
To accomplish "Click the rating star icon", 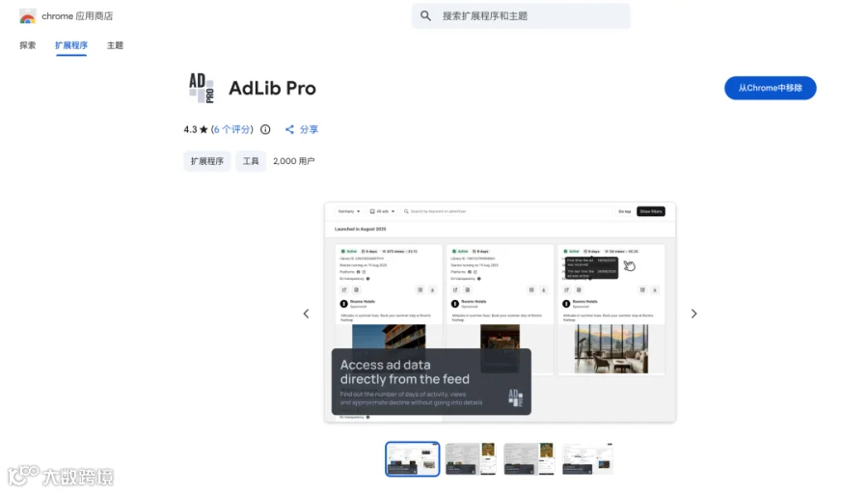I will (203, 129).
